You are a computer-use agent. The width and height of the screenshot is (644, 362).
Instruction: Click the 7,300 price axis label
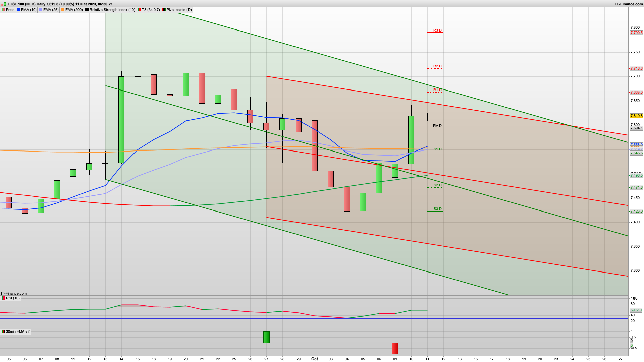pyautogui.click(x=635, y=271)
